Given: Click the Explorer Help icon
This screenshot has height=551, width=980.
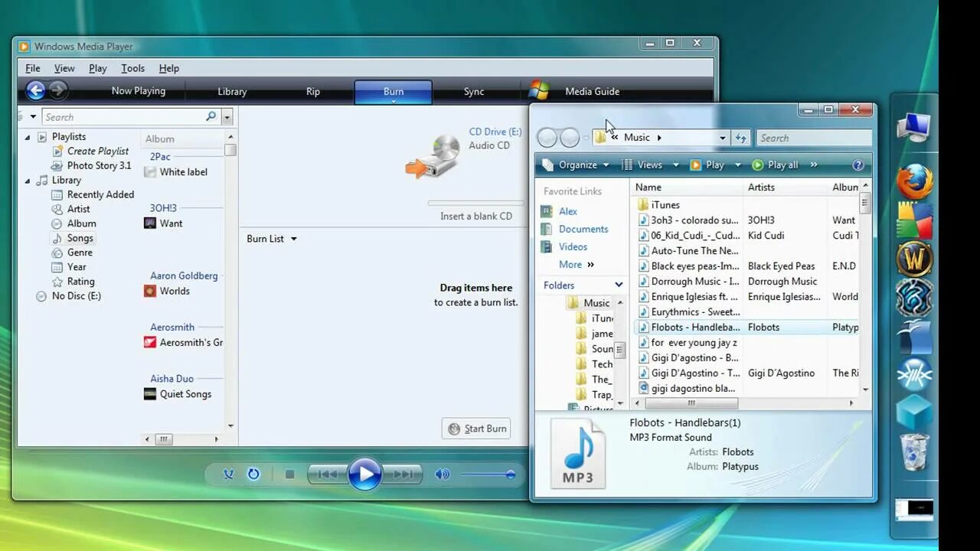Looking at the screenshot, I should [x=858, y=165].
